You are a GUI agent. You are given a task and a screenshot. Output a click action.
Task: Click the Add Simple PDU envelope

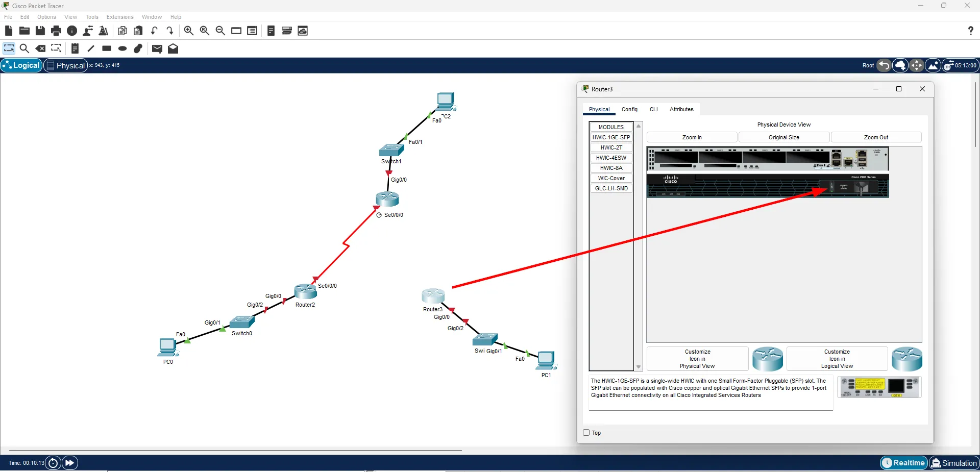click(157, 48)
